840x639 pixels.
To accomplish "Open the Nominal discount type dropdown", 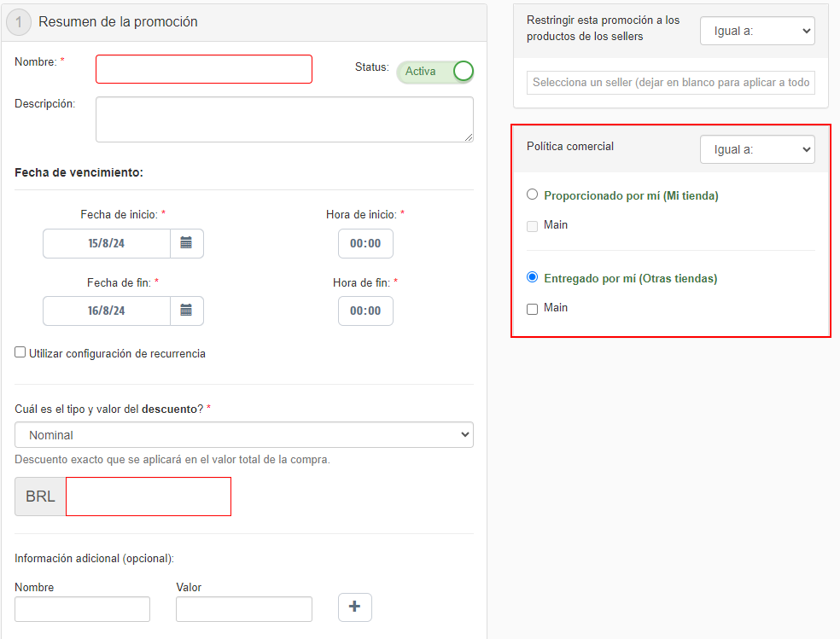I will coord(244,435).
